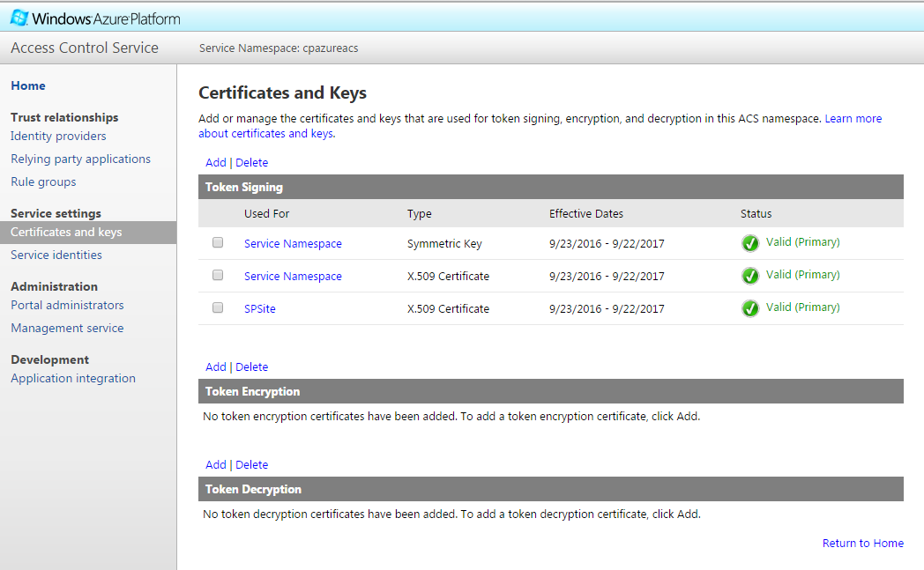Image resolution: width=924 pixels, height=570 pixels.
Task: Click Delete link above Token Signing
Action: pos(251,162)
